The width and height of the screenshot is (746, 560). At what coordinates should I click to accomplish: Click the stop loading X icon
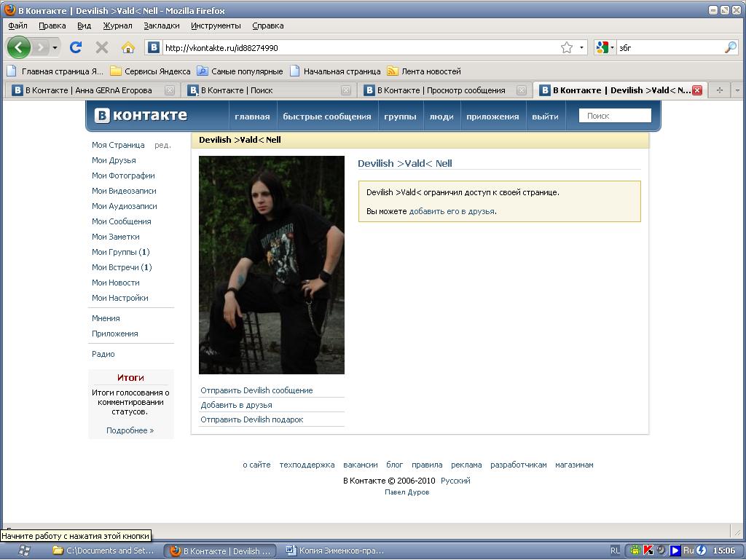101,47
